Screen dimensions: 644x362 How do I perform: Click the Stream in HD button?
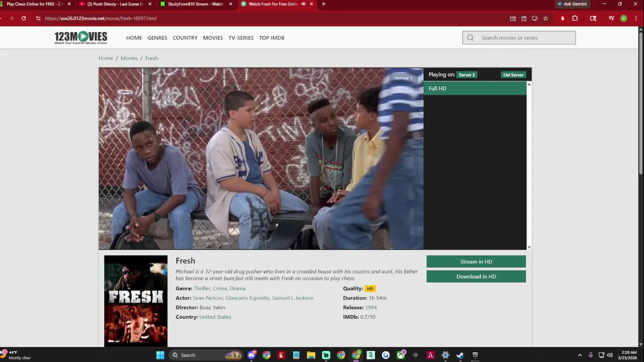pos(476,261)
